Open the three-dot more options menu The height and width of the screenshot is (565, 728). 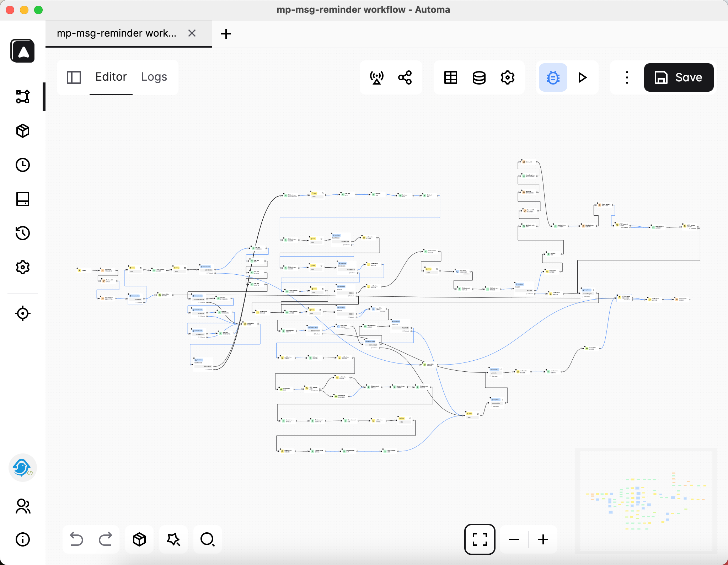click(x=627, y=77)
